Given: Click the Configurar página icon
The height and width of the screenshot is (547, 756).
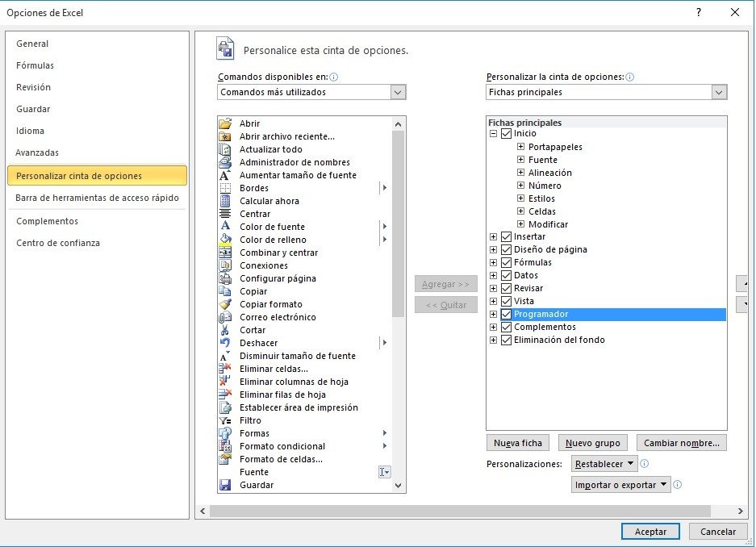Looking at the screenshot, I should click(225, 278).
